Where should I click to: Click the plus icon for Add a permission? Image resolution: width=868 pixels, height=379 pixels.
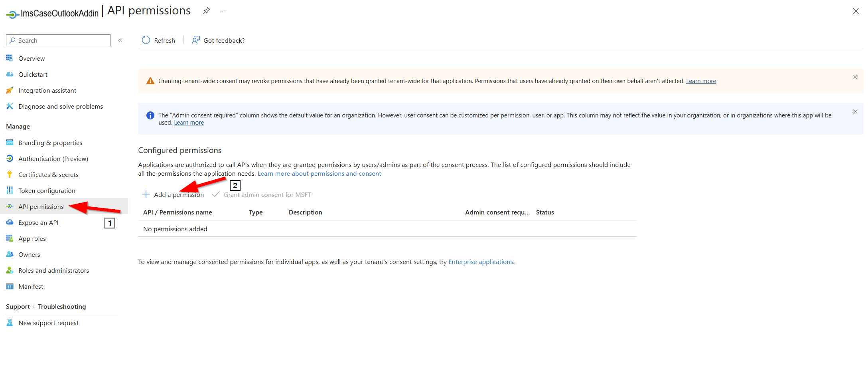tap(146, 194)
